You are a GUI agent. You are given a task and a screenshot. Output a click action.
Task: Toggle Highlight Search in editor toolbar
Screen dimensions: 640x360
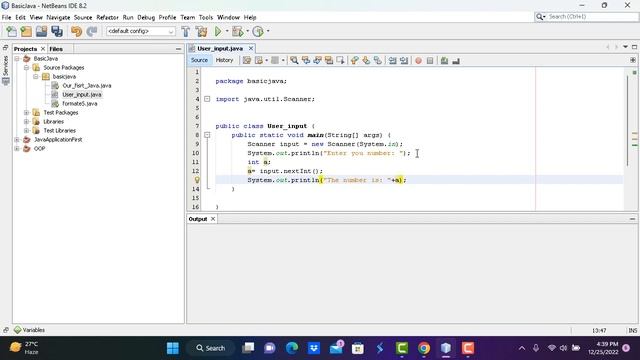[329, 60]
